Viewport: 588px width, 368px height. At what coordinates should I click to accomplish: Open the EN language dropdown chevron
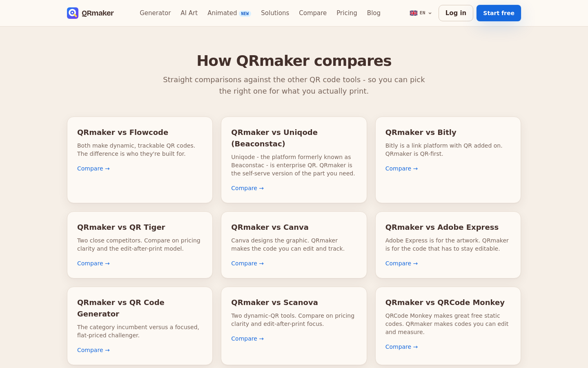click(x=430, y=13)
